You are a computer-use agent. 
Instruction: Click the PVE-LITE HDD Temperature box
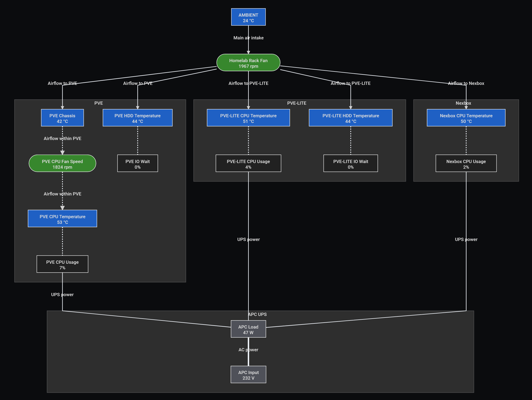click(350, 118)
